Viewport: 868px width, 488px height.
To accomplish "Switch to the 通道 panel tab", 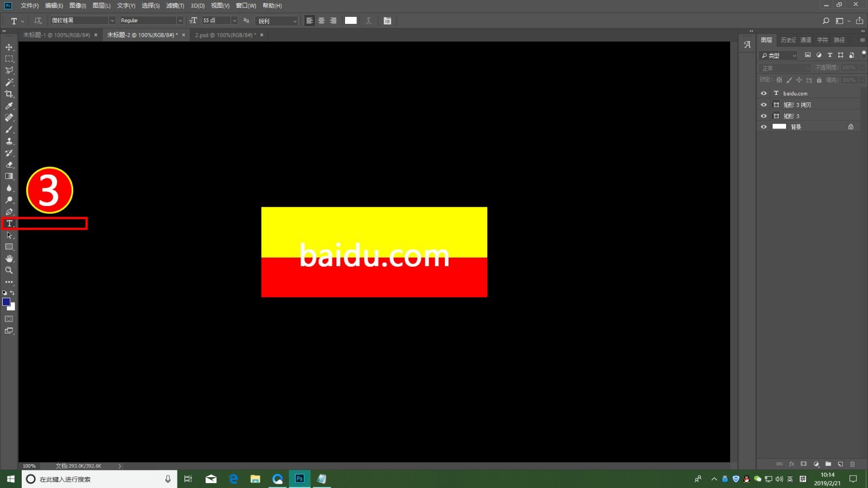I will click(806, 40).
